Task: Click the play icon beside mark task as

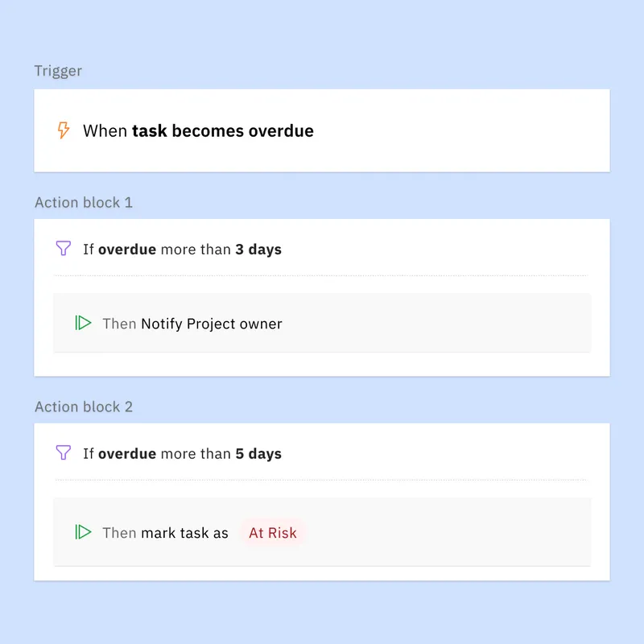Action: pyautogui.click(x=83, y=532)
